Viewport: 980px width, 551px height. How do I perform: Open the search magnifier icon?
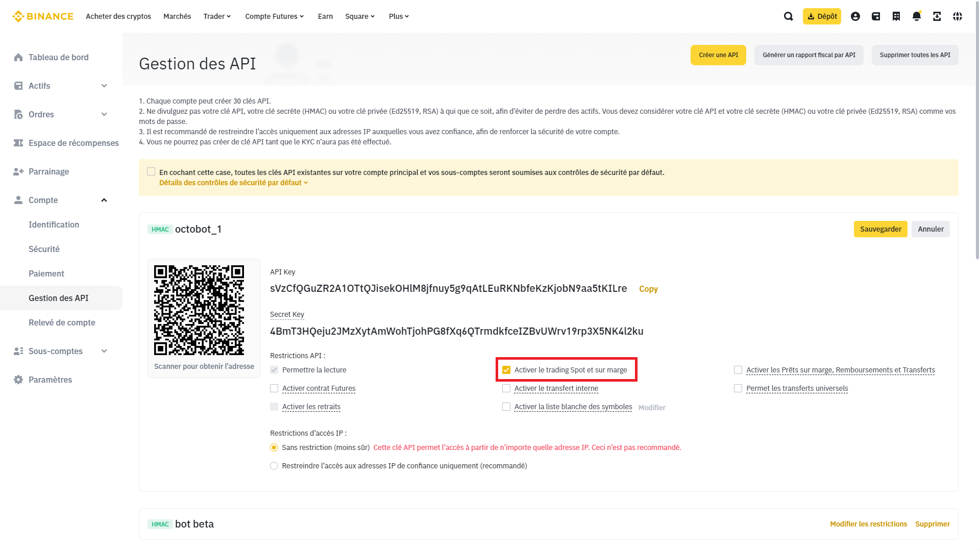[x=789, y=16]
